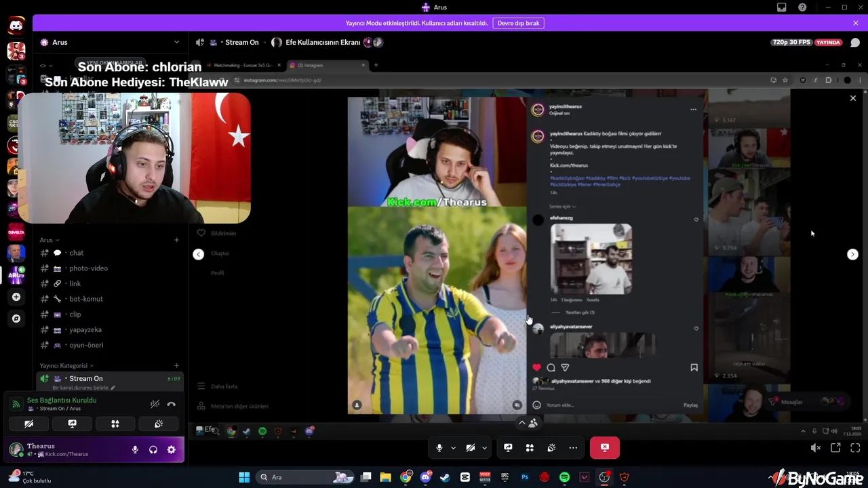Stop streaming with red button
868x488 pixels.
pos(604,447)
